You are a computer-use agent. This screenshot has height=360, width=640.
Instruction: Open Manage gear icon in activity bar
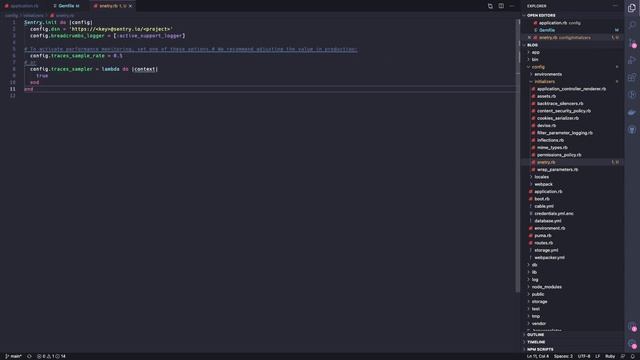[632, 344]
